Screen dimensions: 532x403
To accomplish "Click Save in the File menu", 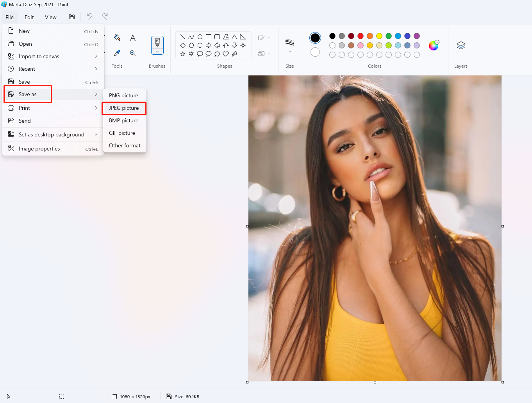I will pos(53,82).
